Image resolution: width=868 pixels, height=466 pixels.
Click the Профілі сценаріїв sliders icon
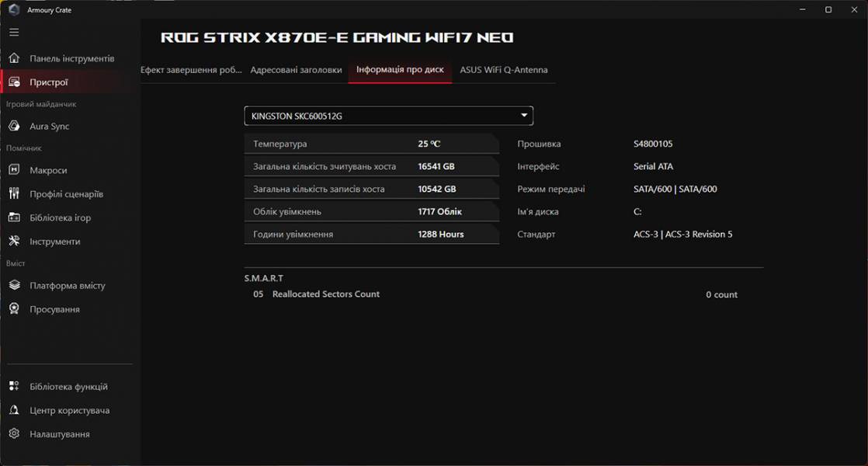(x=15, y=193)
